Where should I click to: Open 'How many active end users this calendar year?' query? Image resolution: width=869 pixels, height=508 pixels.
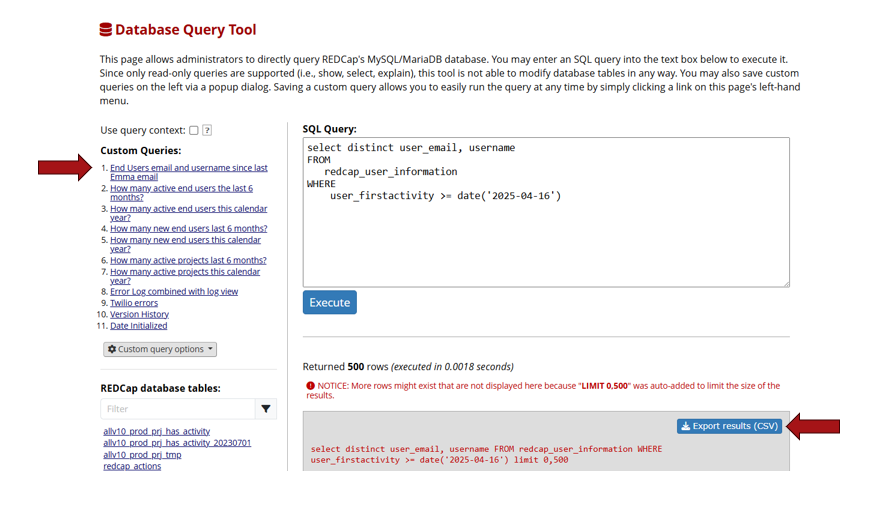(x=188, y=213)
